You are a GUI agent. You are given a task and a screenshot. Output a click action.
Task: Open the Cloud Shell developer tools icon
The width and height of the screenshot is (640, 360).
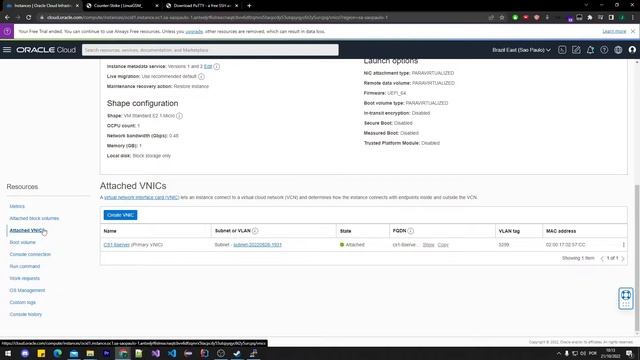pyautogui.click(x=562, y=50)
